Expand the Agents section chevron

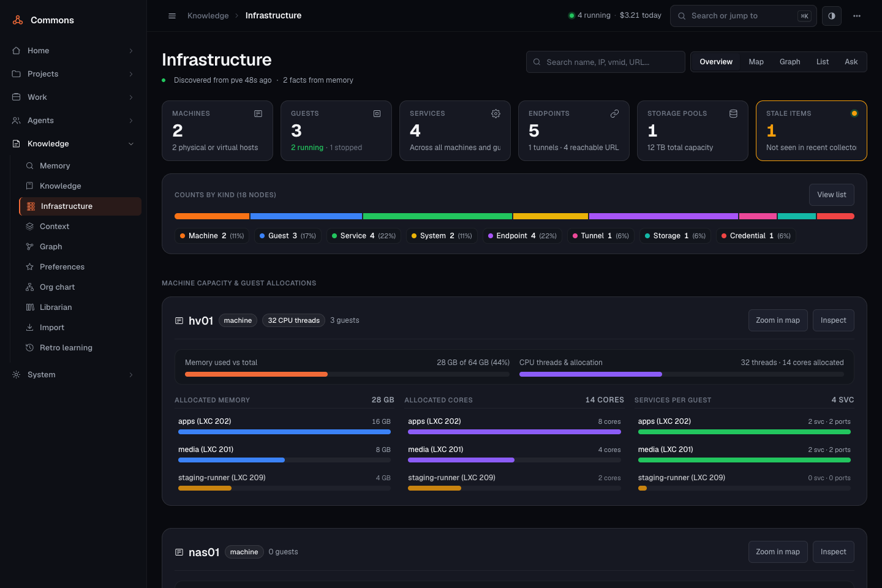coord(131,121)
